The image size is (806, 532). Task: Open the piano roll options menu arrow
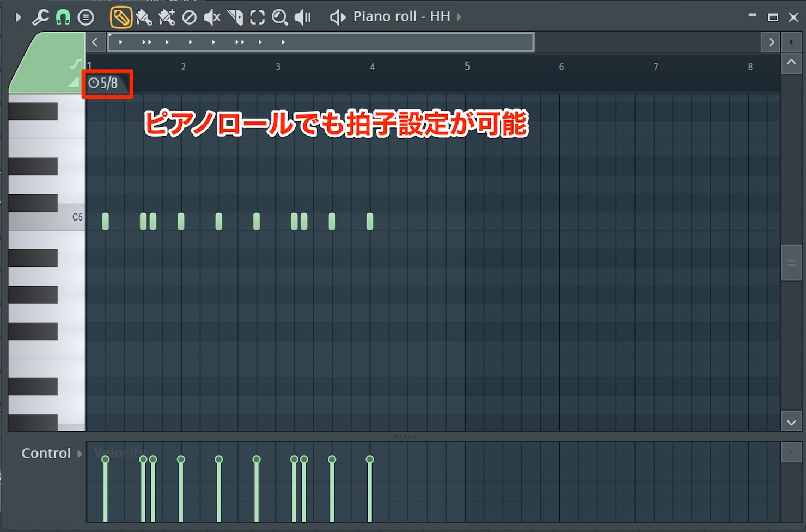18,17
